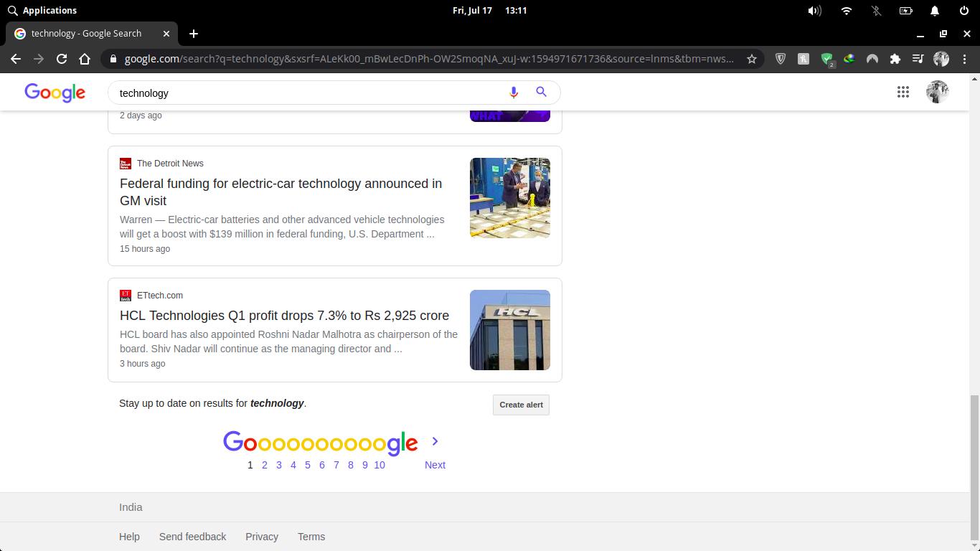Open the Chrome profile avatar in toolbar
This screenshot has width=980, height=551.
(x=941, y=59)
